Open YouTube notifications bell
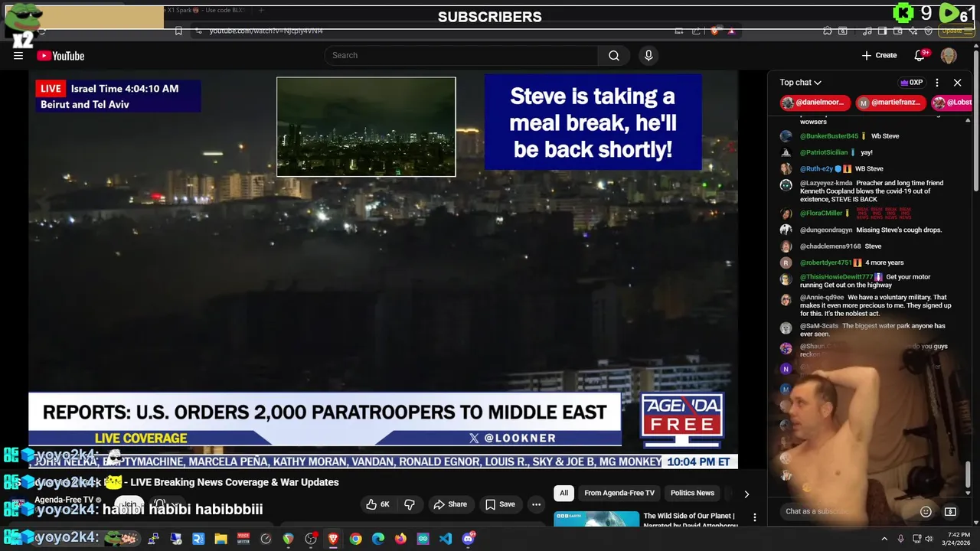980x551 pixels. pyautogui.click(x=920, y=55)
